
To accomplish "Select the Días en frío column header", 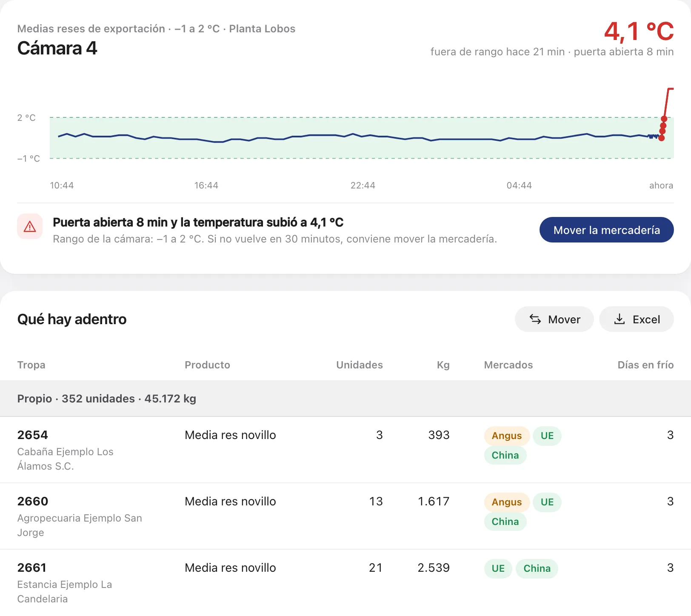I will click(645, 365).
